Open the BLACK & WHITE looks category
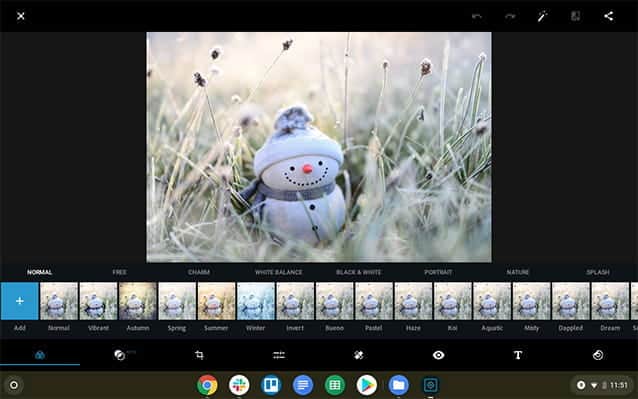Image resolution: width=638 pixels, height=399 pixels. (x=358, y=272)
